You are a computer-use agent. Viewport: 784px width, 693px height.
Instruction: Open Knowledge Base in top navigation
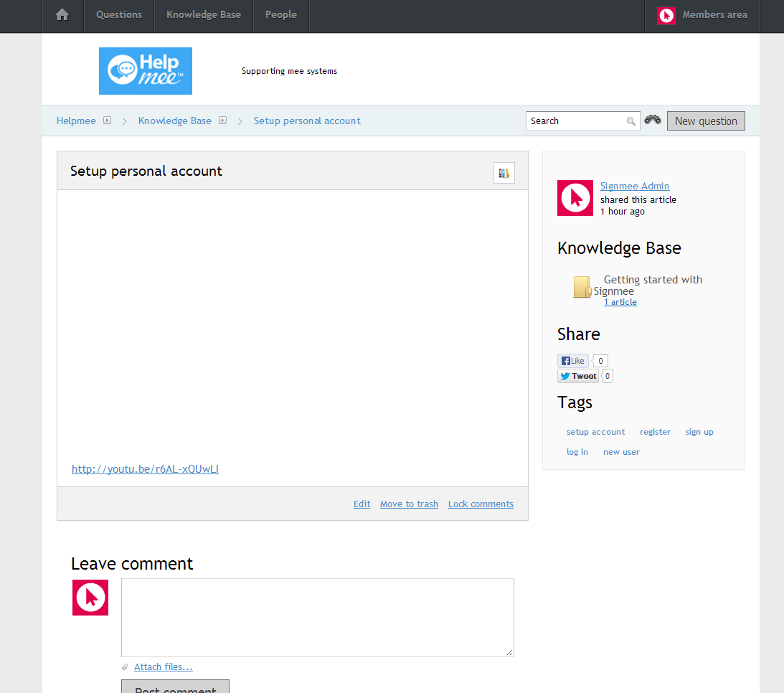pyautogui.click(x=204, y=15)
